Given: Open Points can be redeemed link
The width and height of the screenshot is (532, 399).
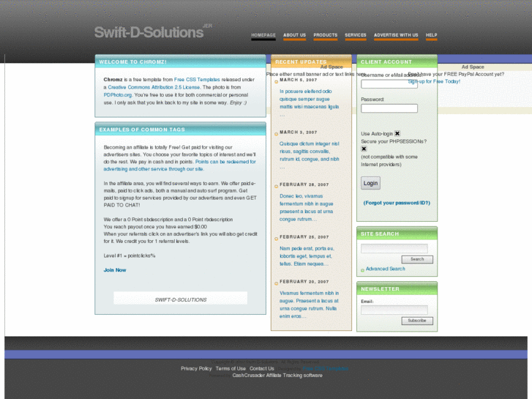Looking at the screenshot, I should [x=180, y=165].
